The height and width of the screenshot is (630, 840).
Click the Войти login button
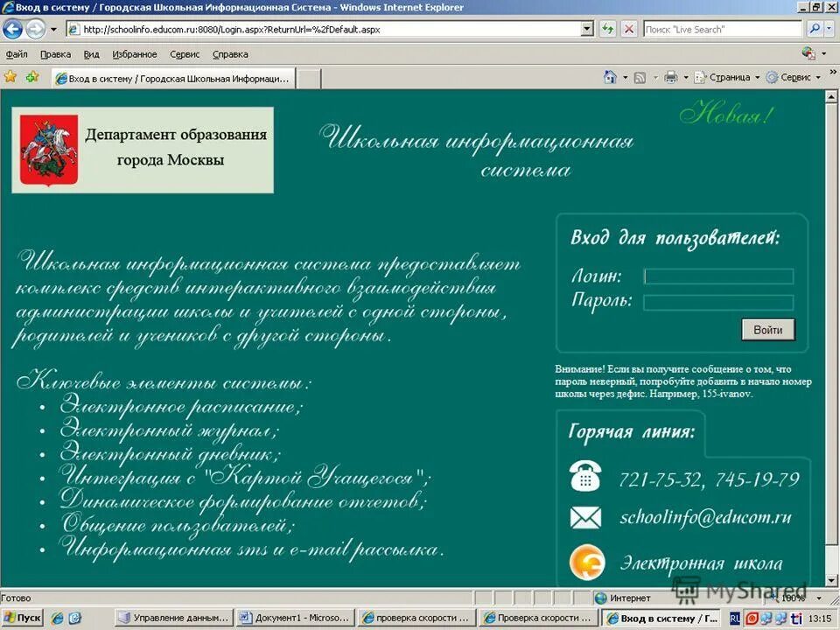pyautogui.click(x=767, y=330)
